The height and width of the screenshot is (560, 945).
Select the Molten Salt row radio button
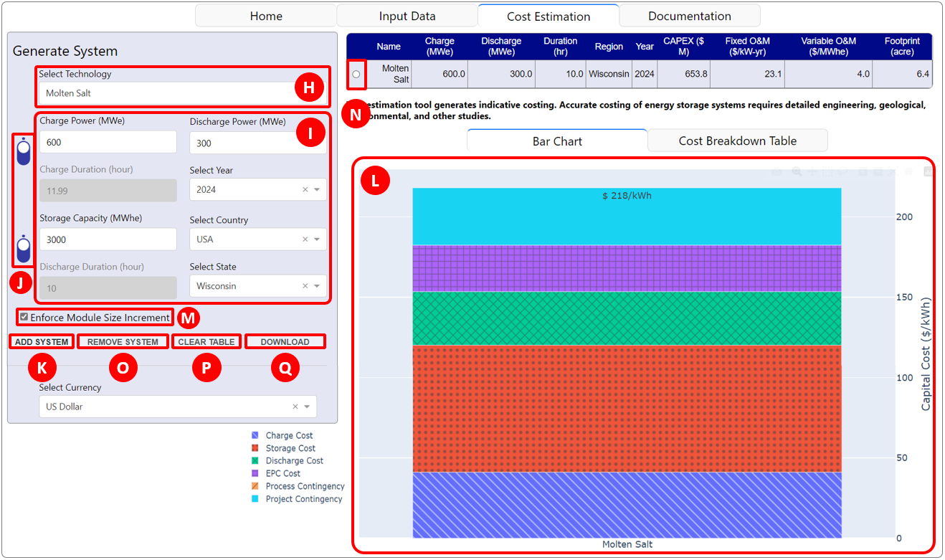tap(356, 75)
